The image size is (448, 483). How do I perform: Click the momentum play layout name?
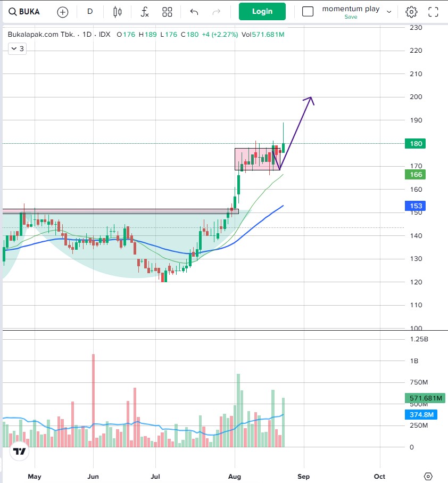351,9
